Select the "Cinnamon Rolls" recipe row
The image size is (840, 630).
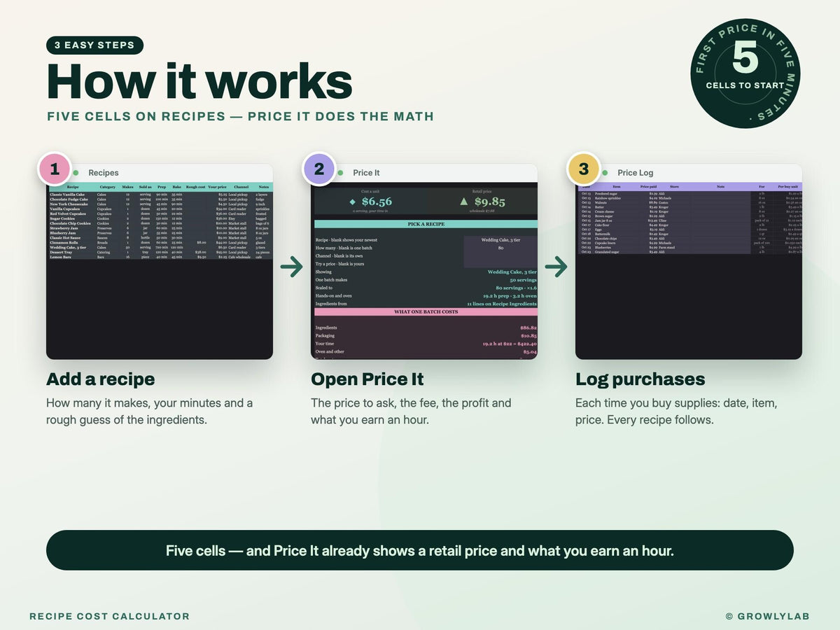point(160,243)
